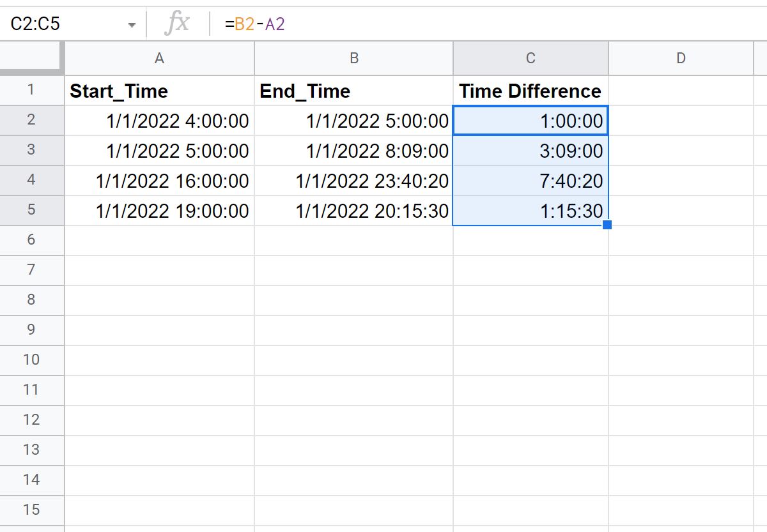The image size is (767, 532).
Task: Select row 5 header
Action: click(32, 210)
